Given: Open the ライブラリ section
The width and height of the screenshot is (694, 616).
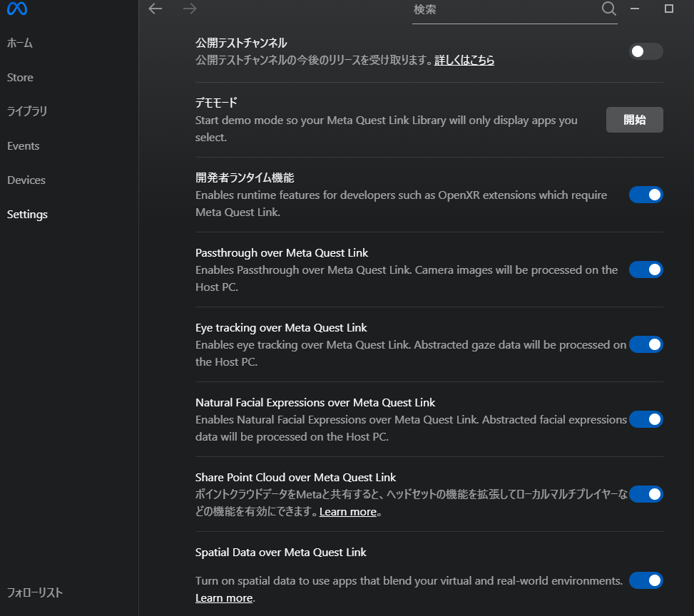Looking at the screenshot, I should [27, 111].
